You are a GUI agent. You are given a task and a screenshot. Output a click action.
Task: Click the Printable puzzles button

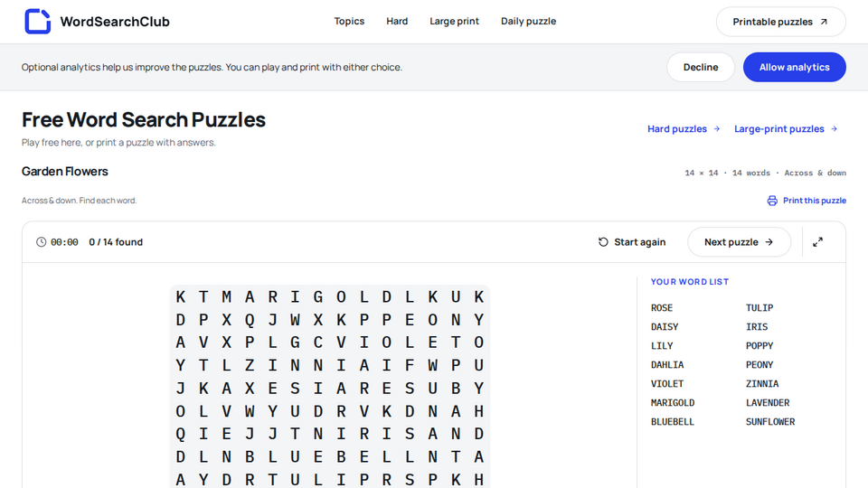[x=780, y=22]
